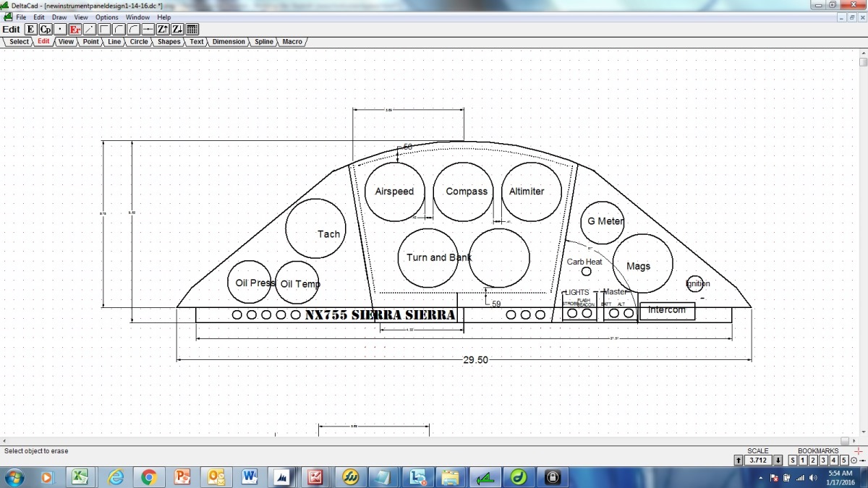
Task: Click the Erase (Er) tool icon
Action: tap(75, 30)
